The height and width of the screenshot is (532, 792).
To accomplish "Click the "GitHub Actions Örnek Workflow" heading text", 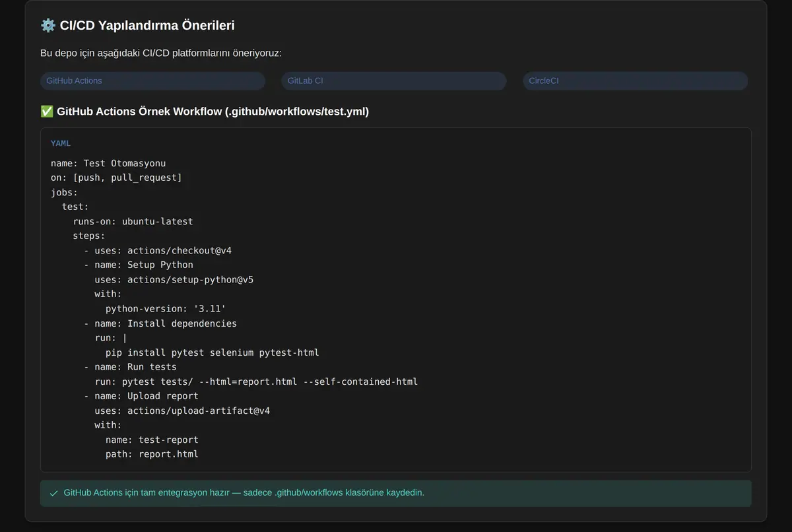I will [x=213, y=112].
